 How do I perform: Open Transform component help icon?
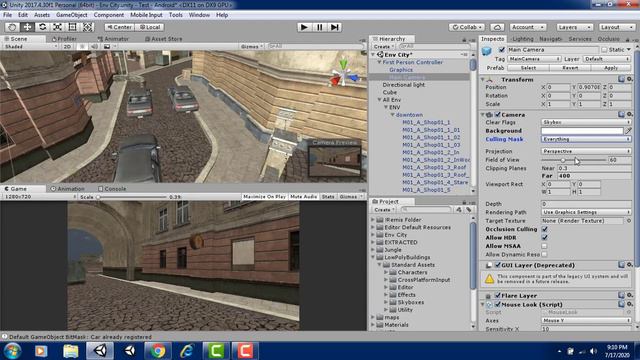(621, 79)
